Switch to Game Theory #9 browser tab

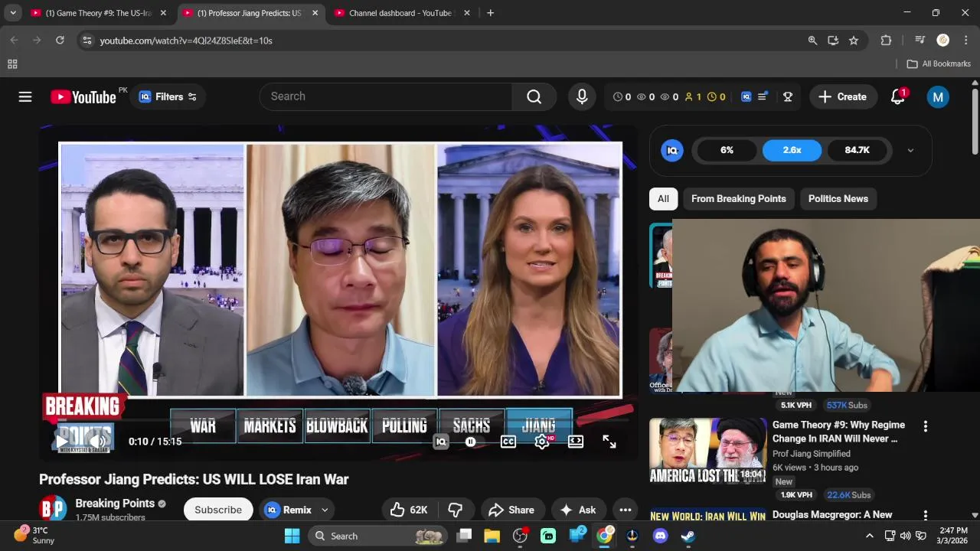coord(99,13)
